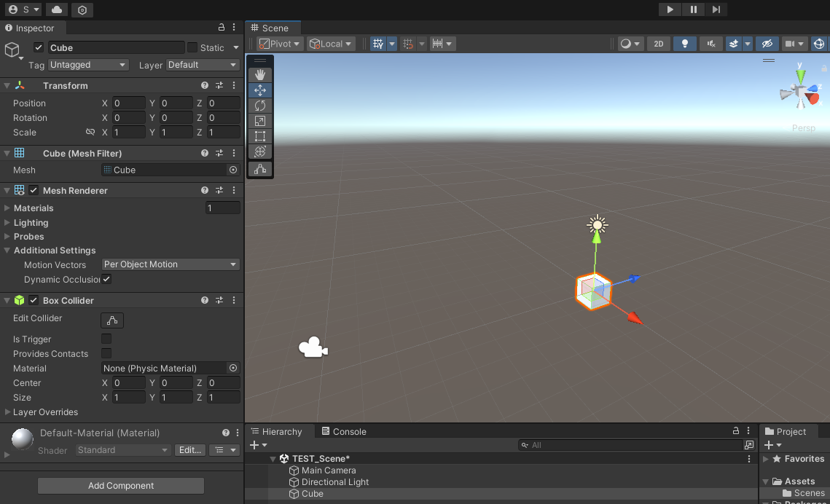
Task: Toggle scene visibility hidden-eye icon
Action: point(767,44)
